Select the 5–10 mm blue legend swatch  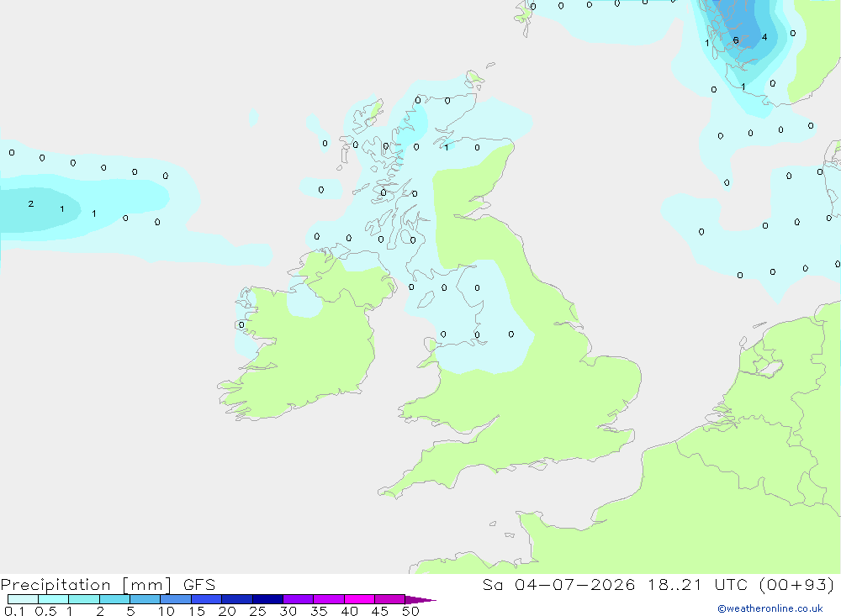coord(145,599)
